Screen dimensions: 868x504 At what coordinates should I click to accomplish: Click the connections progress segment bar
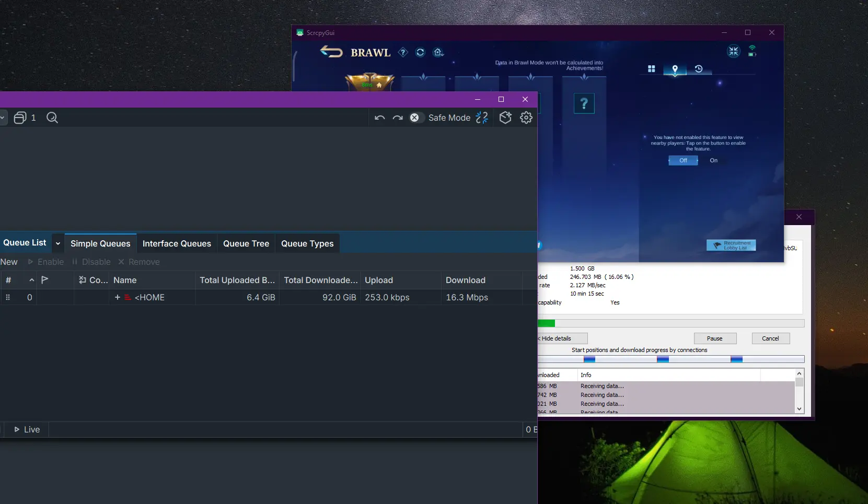671,359
